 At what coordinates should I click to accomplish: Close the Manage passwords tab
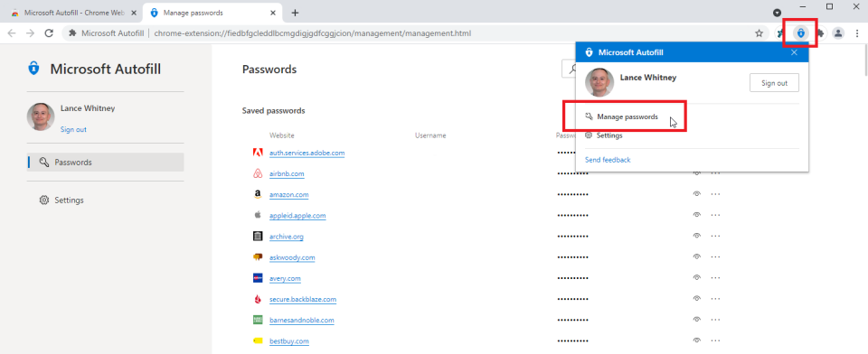[x=272, y=13]
